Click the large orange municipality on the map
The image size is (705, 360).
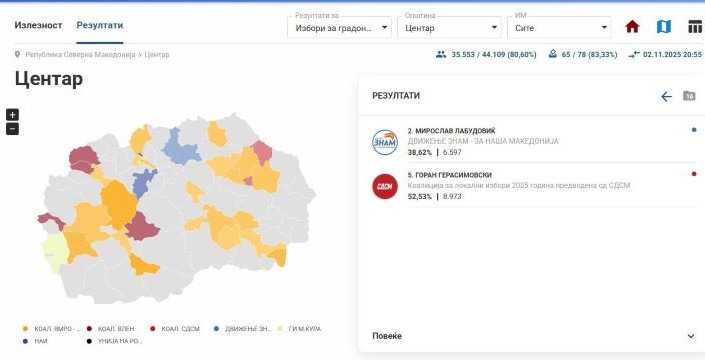pos(118,203)
